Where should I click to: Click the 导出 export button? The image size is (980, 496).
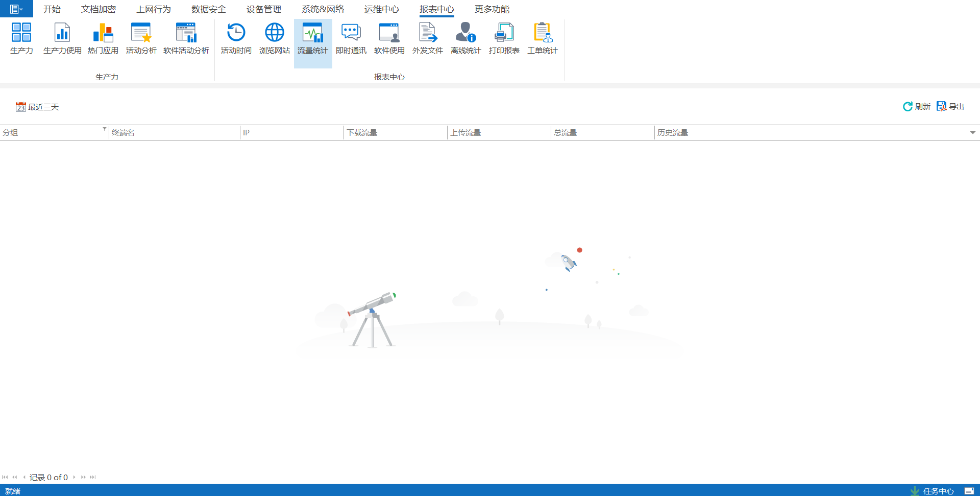click(950, 106)
